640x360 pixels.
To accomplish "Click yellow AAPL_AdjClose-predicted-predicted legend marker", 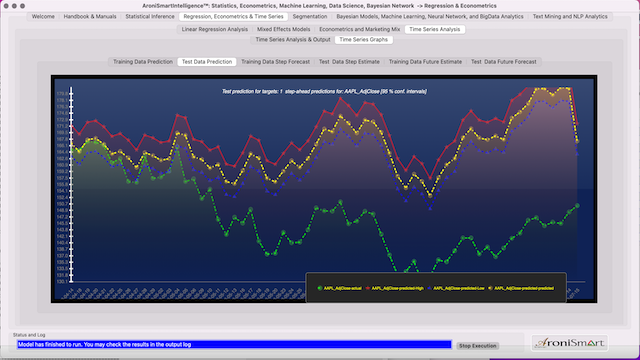I will click(x=490, y=288).
